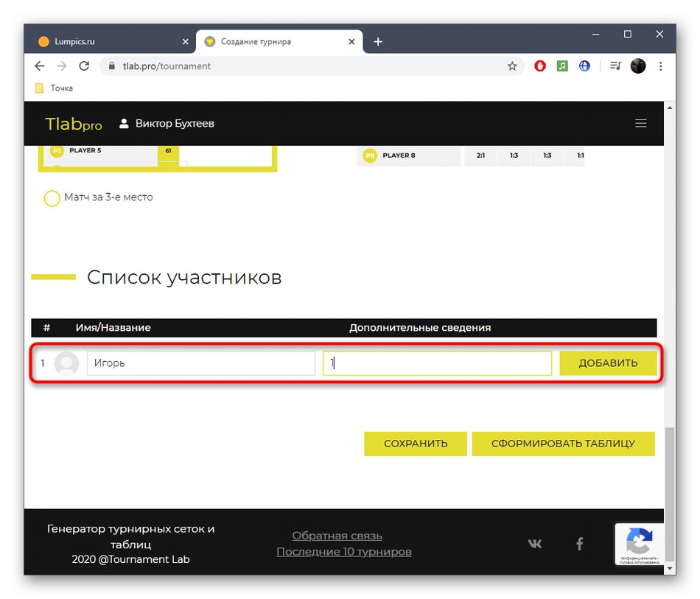Open the green music note extension
Screen dimensions: 700x599
click(562, 66)
